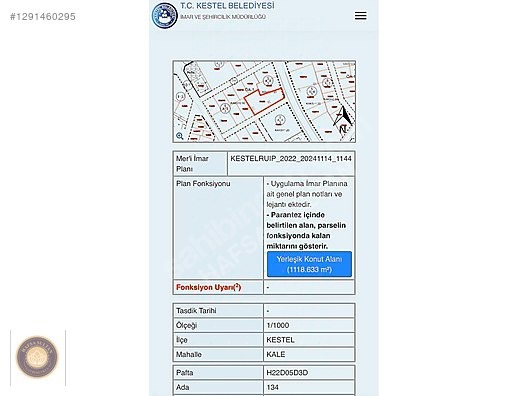Select the T.C. Kestel Belediyesi title

pos(227,6)
